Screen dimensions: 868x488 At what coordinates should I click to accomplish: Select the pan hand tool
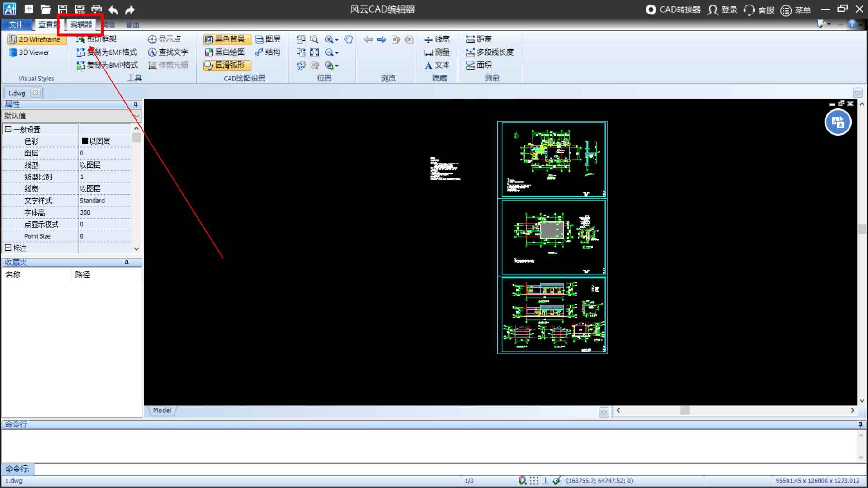point(348,39)
